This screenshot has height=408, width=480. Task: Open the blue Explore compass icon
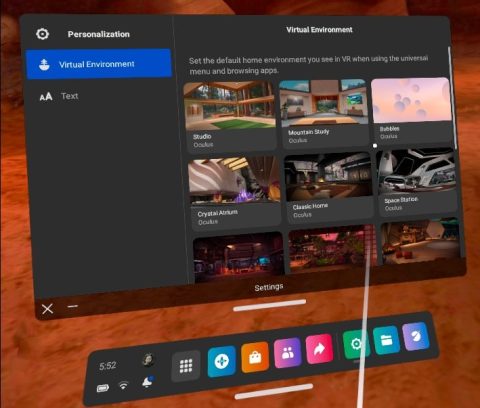tap(221, 361)
